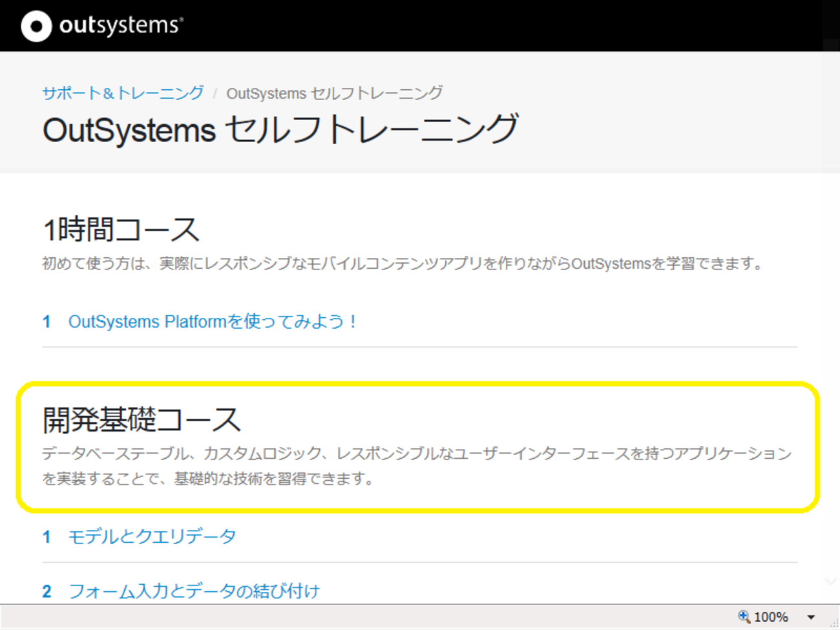Click the OutSystems セルフトレーニング page title

pyautogui.click(x=280, y=129)
